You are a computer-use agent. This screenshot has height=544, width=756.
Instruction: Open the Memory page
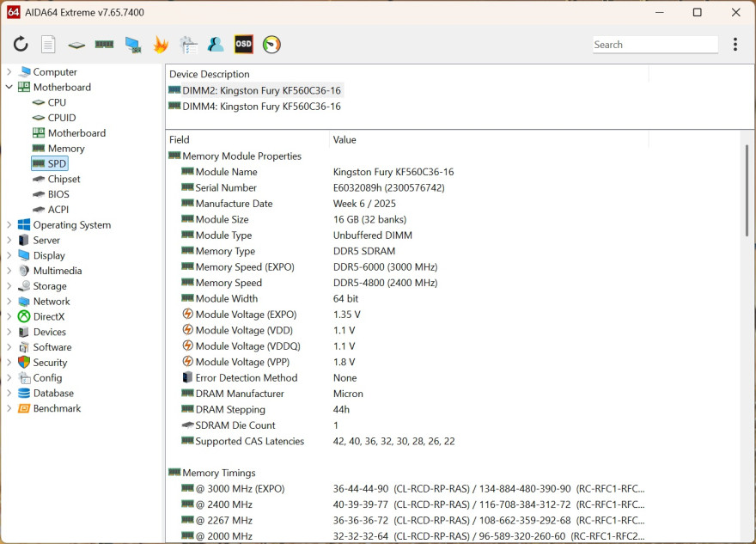(58, 149)
